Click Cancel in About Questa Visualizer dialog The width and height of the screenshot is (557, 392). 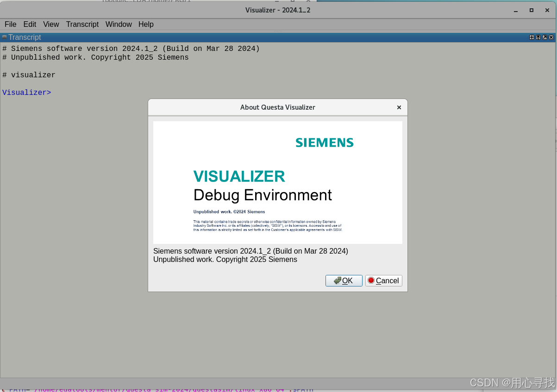[383, 280]
